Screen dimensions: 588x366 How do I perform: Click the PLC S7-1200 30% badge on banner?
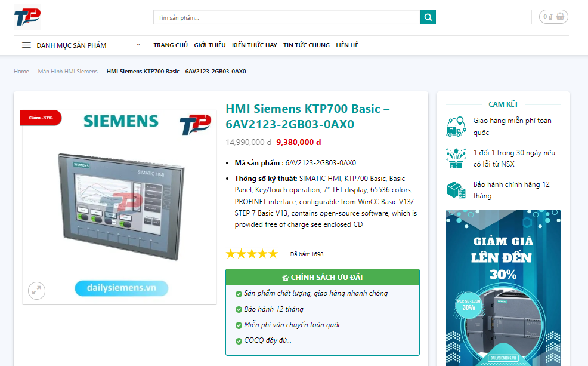coord(469,305)
